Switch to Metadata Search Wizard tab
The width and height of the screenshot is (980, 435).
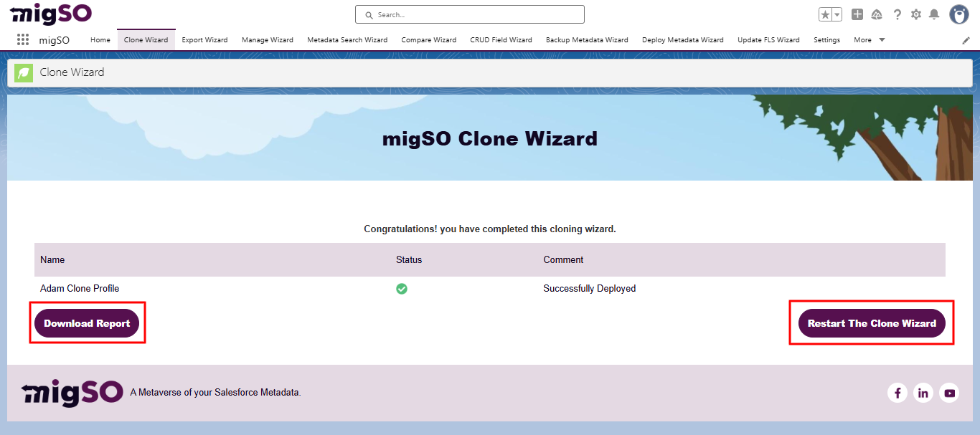click(x=347, y=40)
